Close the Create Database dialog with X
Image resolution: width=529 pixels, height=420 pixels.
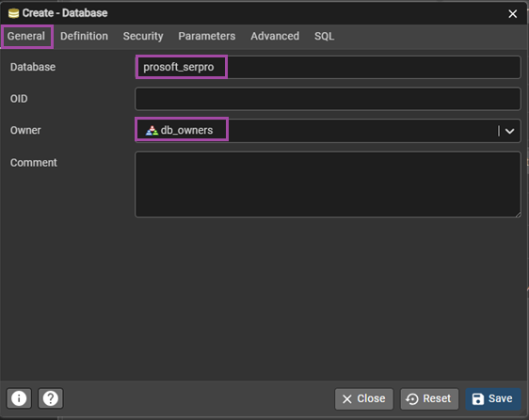pos(512,14)
